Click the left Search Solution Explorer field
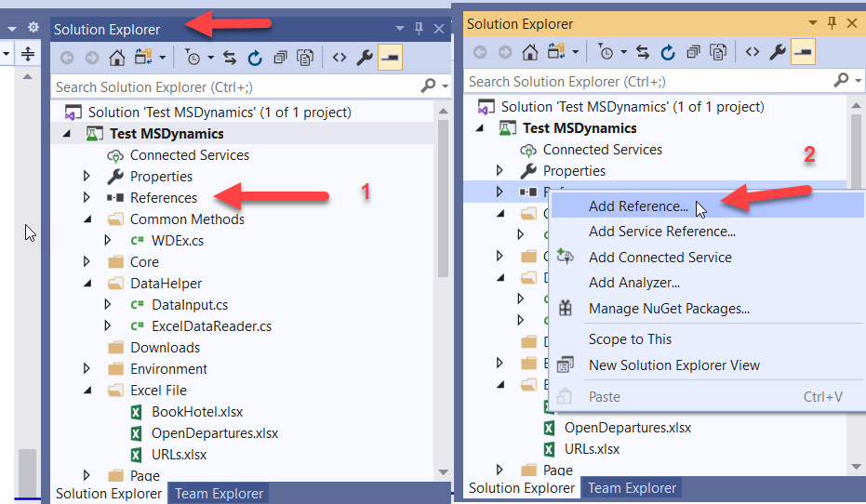Viewport: 866px width, 504px height. click(236, 86)
